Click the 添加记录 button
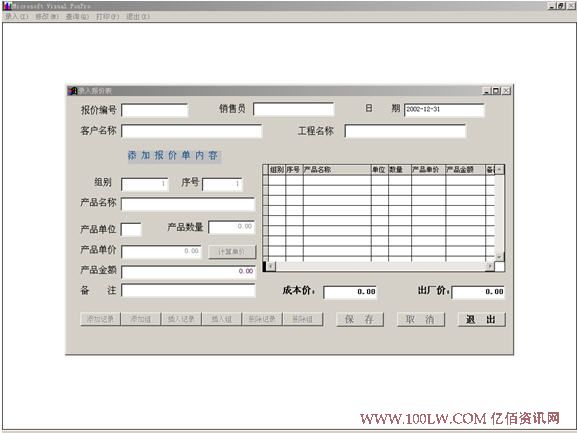This screenshot has width=577, height=433. tap(100, 319)
